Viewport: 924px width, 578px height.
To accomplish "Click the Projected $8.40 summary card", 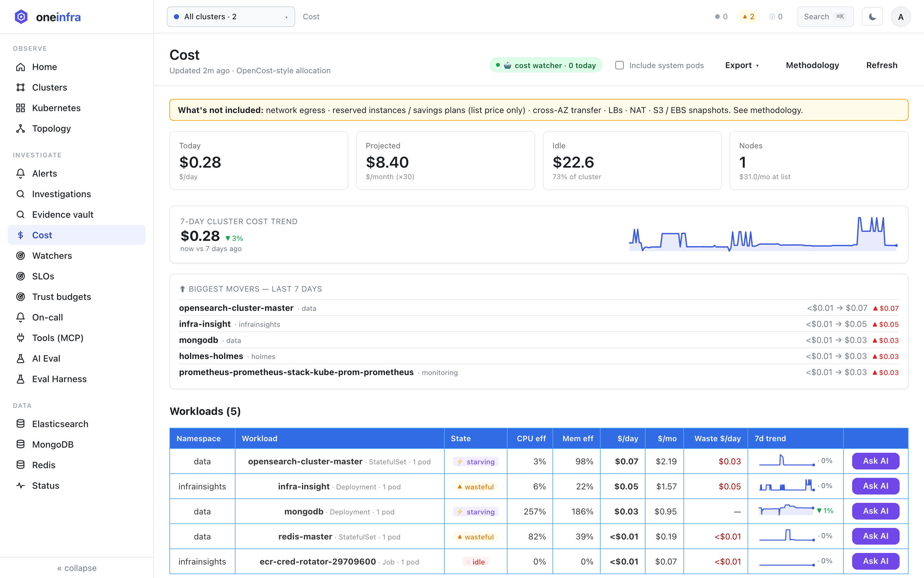I will pos(445,161).
